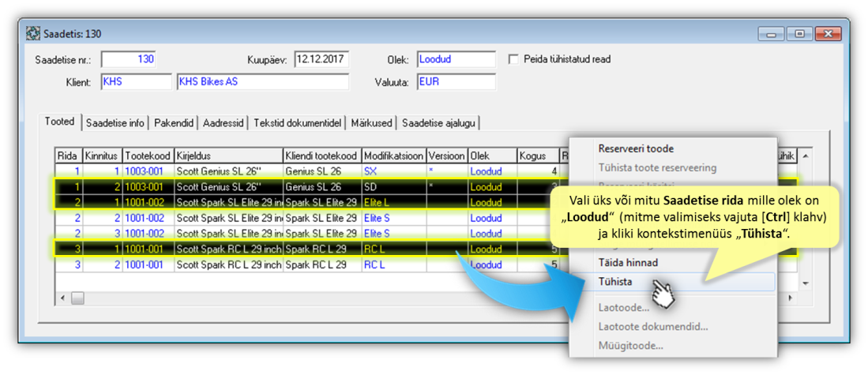This screenshot has width=868, height=375.
Task: Select Laotoote dokumendid... menu entry
Action: pos(652,327)
